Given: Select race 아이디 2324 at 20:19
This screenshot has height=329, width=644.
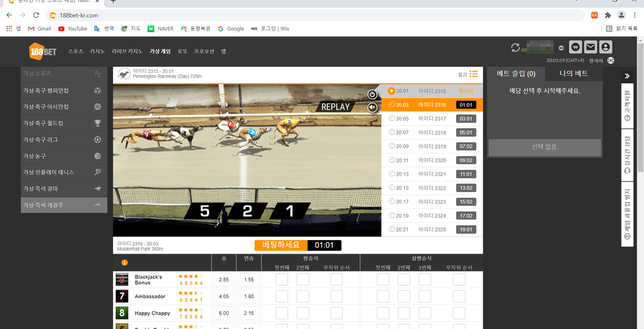Looking at the screenshot, I should tap(432, 216).
